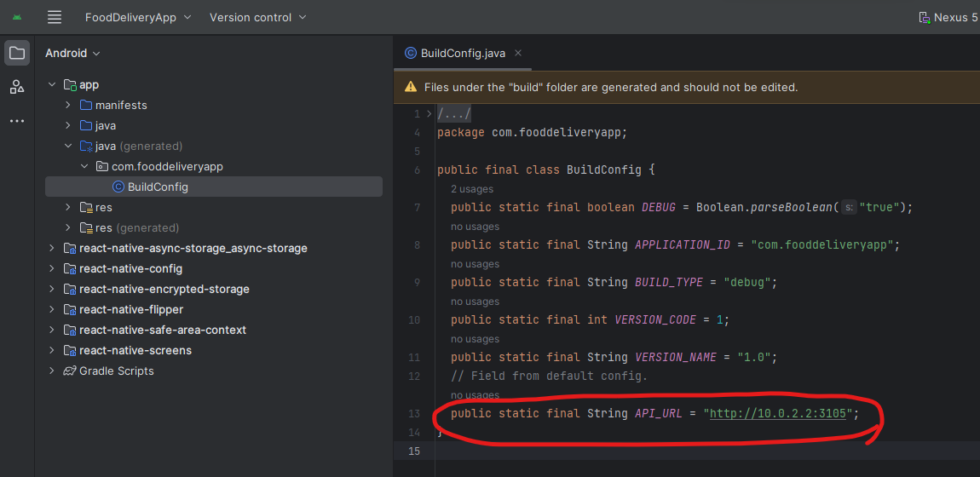Viewport: 980px width, 477px height.
Task: Click the 's:' parameter hint inlay
Action: tap(849, 207)
